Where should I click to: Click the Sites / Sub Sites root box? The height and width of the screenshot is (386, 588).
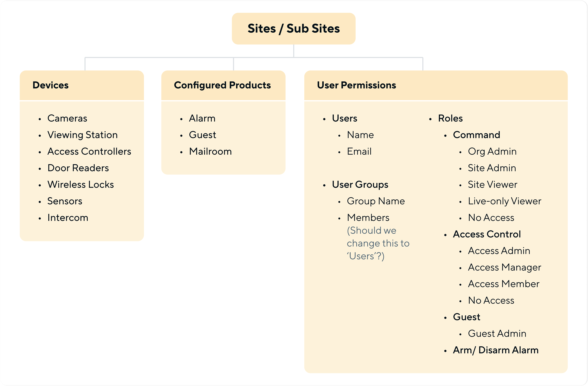click(294, 28)
